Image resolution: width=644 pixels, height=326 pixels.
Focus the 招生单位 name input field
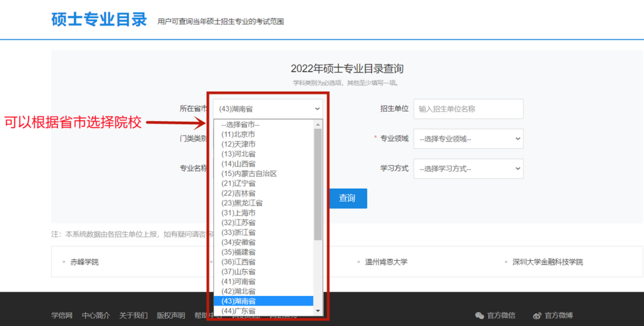468,109
